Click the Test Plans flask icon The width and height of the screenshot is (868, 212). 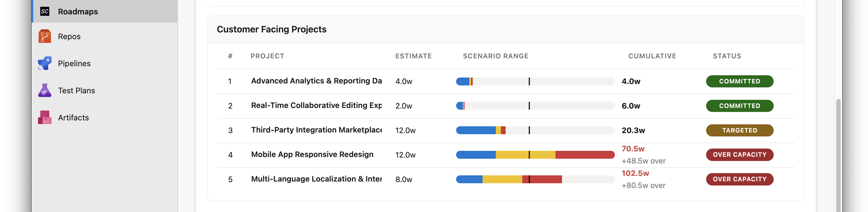44,90
